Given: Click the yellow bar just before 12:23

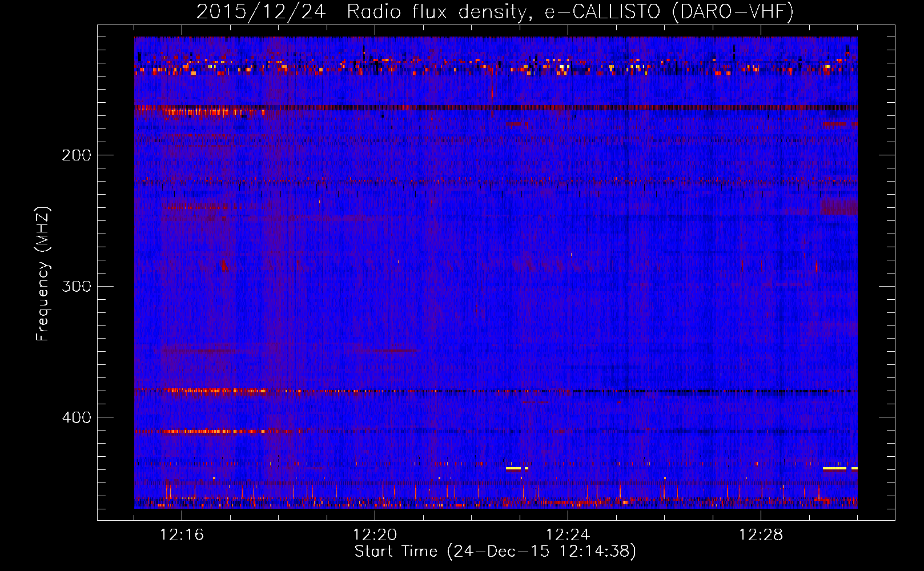Looking at the screenshot, I should pos(513,468).
